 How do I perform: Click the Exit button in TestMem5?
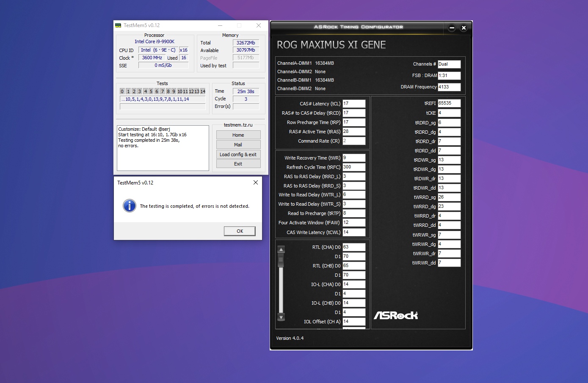tap(238, 164)
